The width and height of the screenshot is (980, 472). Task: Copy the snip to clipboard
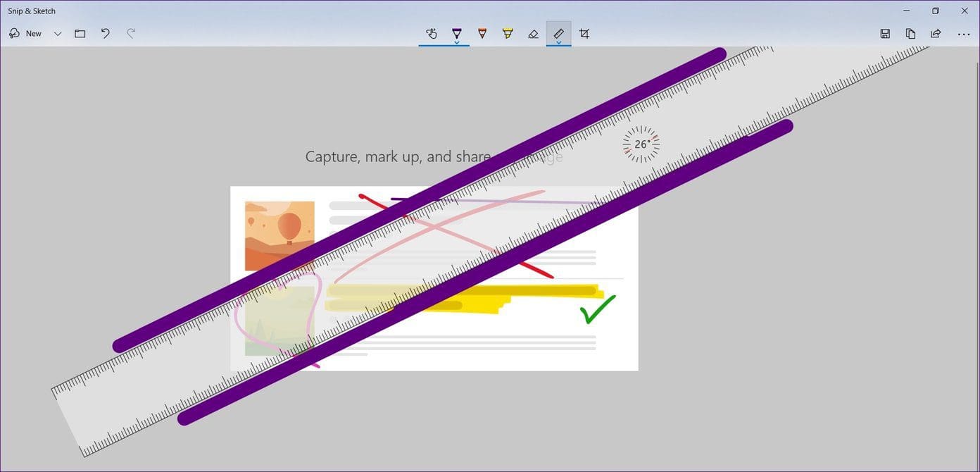(x=910, y=33)
